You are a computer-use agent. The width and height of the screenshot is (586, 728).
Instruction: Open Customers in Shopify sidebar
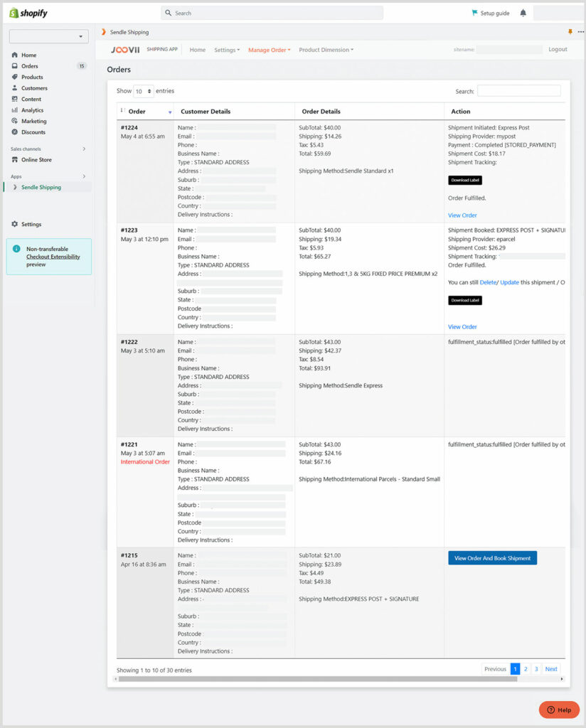[34, 88]
